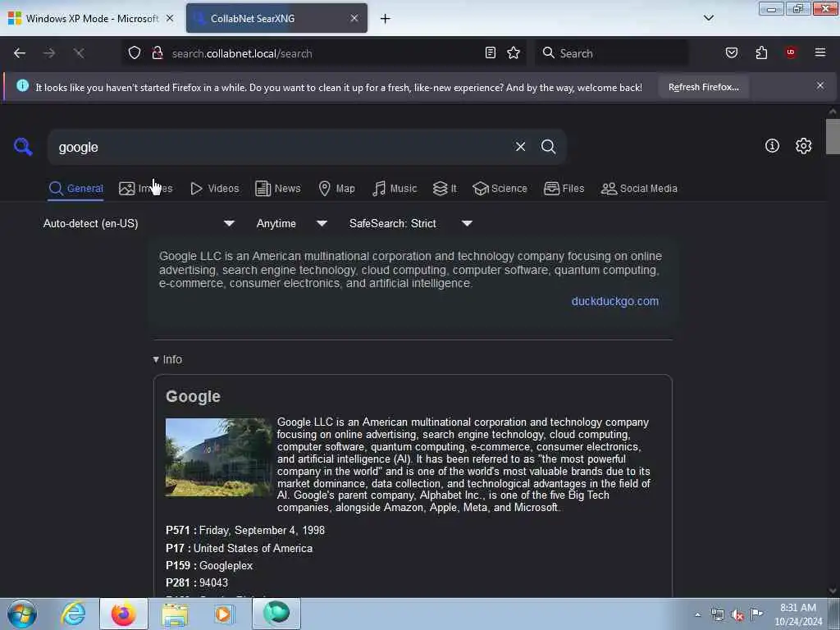This screenshot has height=630, width=840.
Task: Click the P571 Friday, September 4, 1998 entry
Action: (245, 531)
